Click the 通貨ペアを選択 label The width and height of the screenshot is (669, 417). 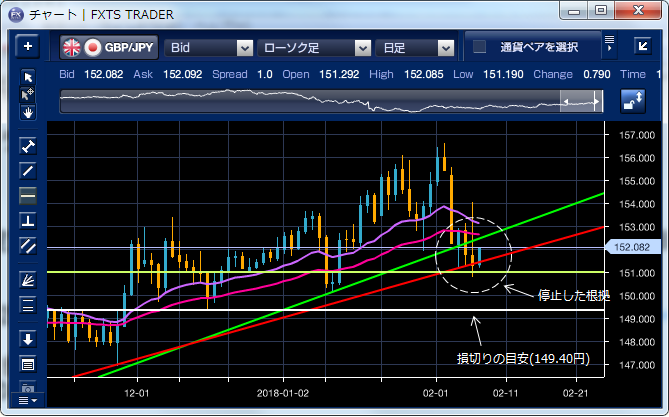(539, 47)
